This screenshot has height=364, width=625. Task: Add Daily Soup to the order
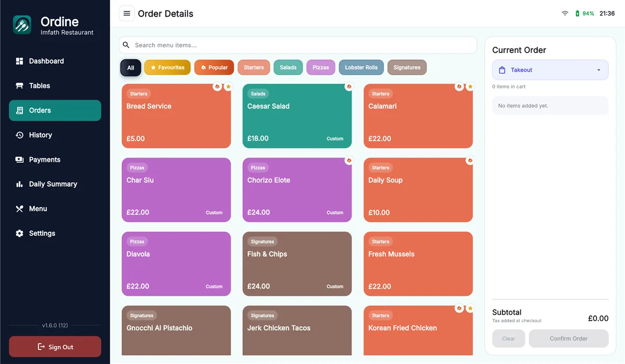418,190
